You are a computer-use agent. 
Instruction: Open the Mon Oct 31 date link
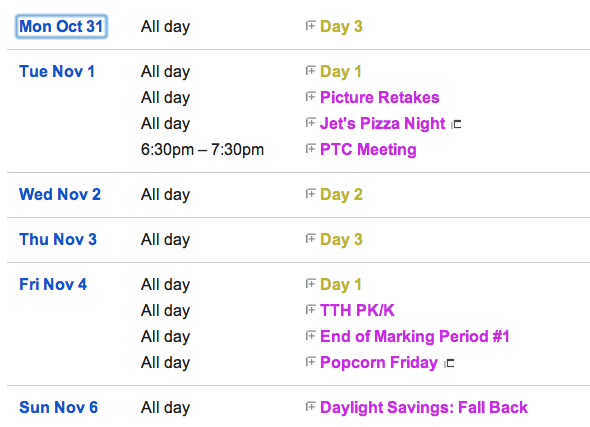(x=61, y=26)
